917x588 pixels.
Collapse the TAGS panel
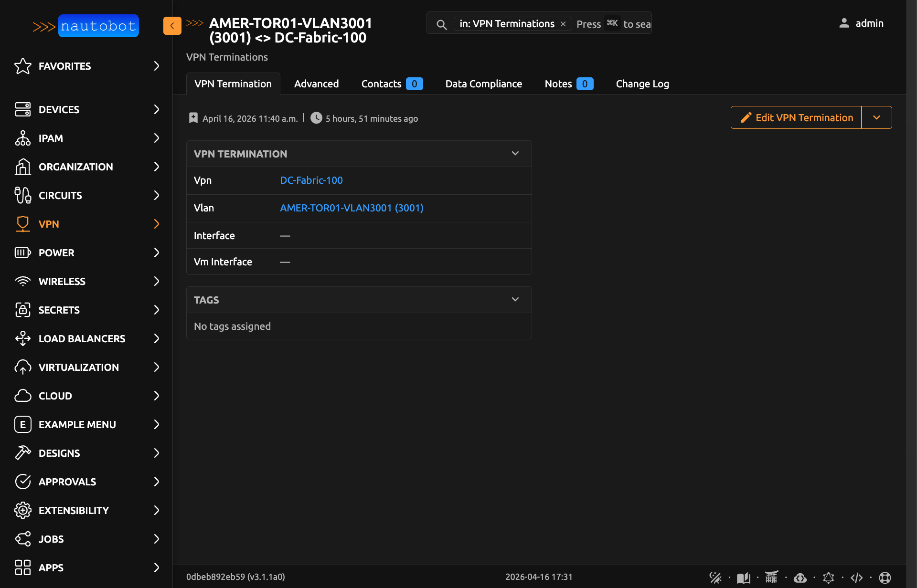click(x=515, y=300)
